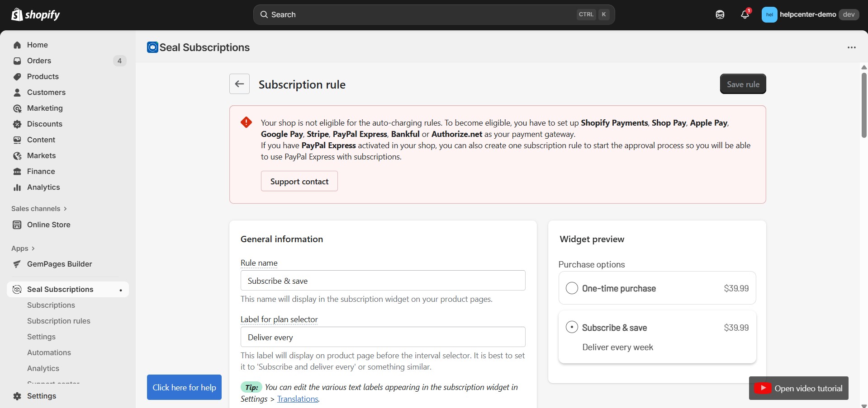
Task: Click the GemPages Builder icon
Action: coord(17,264)
